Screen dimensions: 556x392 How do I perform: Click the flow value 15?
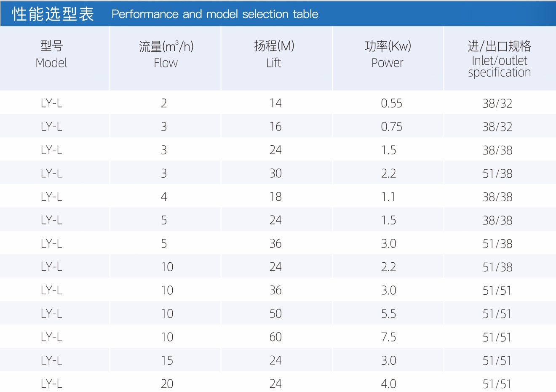[167, 360]
